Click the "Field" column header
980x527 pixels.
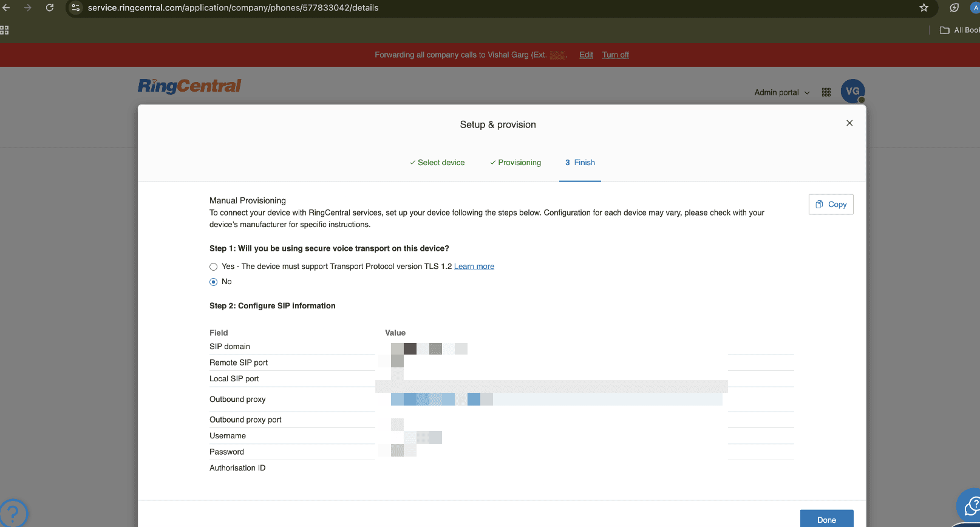click(x=219, y=333)
